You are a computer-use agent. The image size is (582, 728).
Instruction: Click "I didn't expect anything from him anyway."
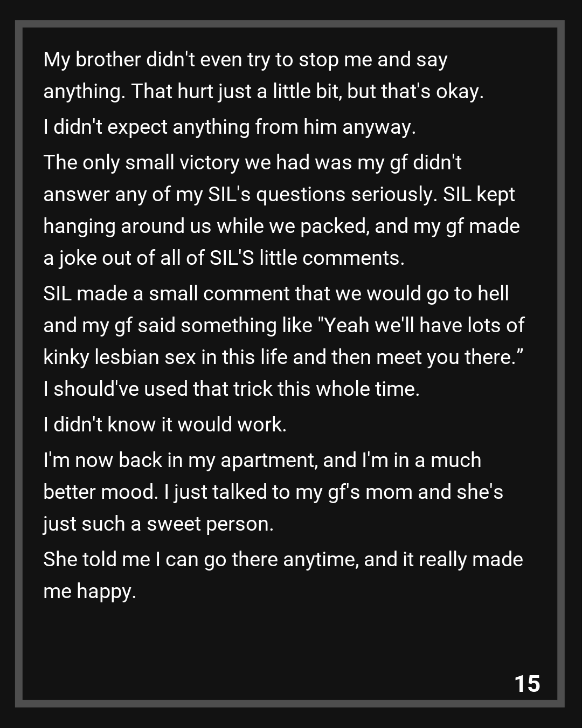click(x=230, y=127)
